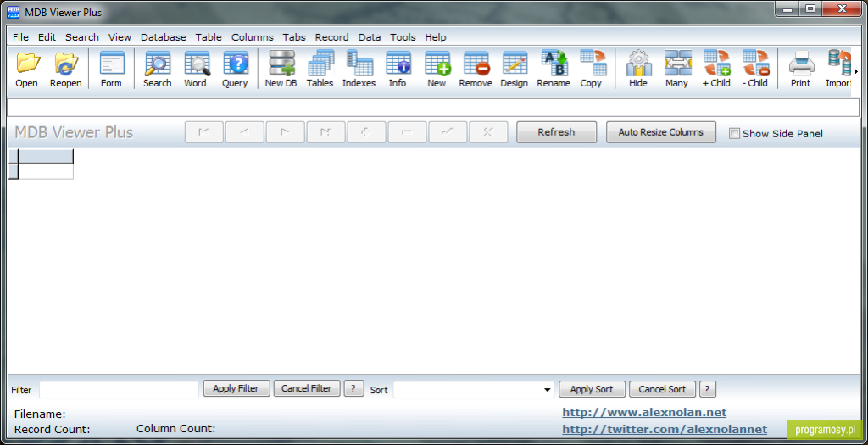This screenshot has width=868, height=445.
Task: Create a New DB
Action: [281, 69]
